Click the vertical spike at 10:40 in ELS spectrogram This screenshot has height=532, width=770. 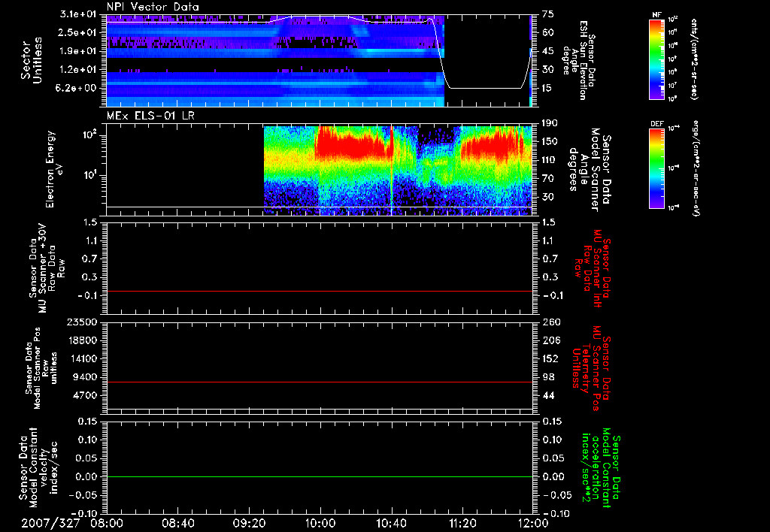coord(392,169)
